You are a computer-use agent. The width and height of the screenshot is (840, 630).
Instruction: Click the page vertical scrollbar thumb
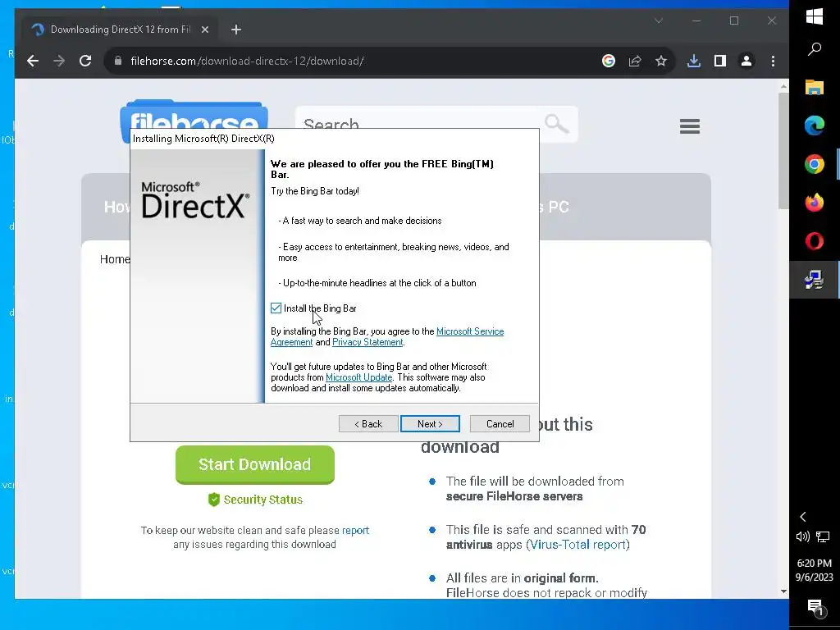pos(783,151)
